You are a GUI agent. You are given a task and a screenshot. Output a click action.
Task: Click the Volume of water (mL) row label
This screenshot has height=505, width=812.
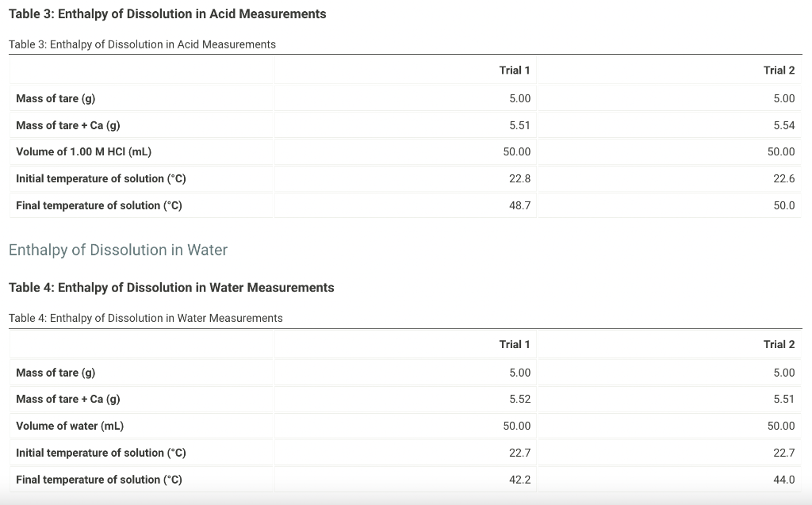[69, 426]
